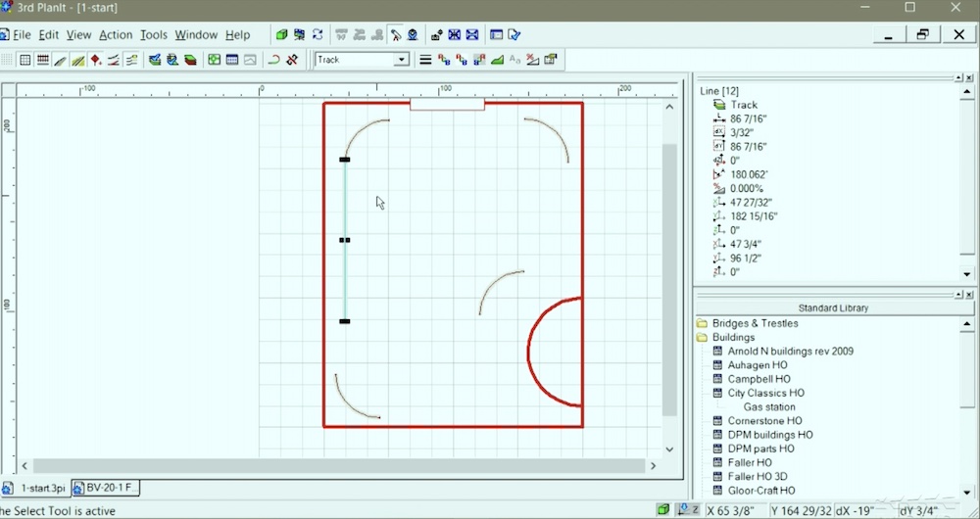
Task: Click the blue table grid icon
Action: coord(232,60)
